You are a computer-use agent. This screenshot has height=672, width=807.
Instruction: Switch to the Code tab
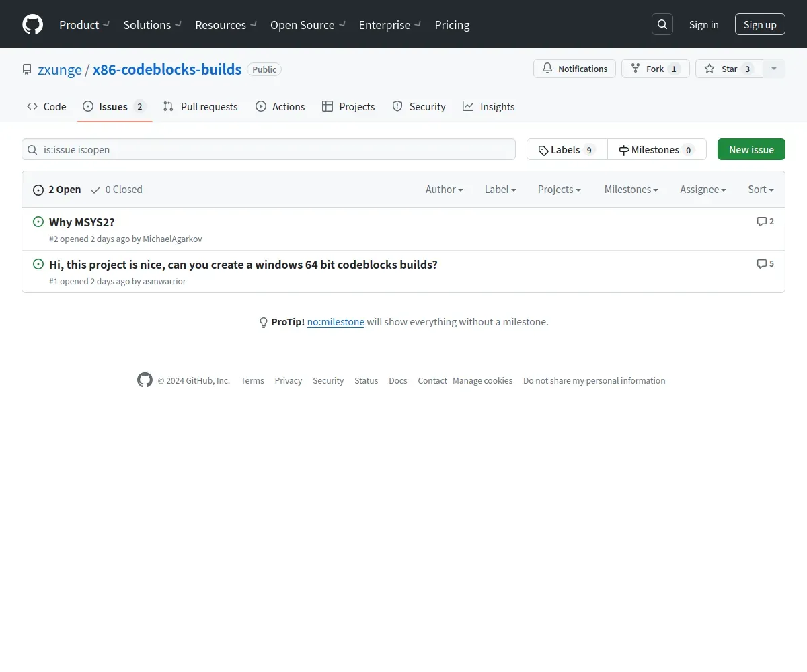click(x=46, y=106)
